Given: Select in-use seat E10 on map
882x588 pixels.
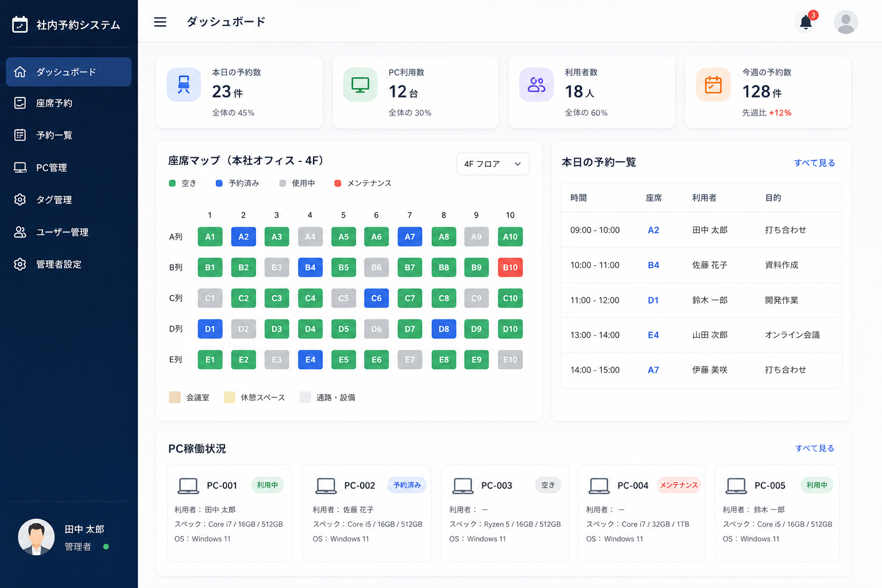Looking at the screenshot, I should coord(510,359).
